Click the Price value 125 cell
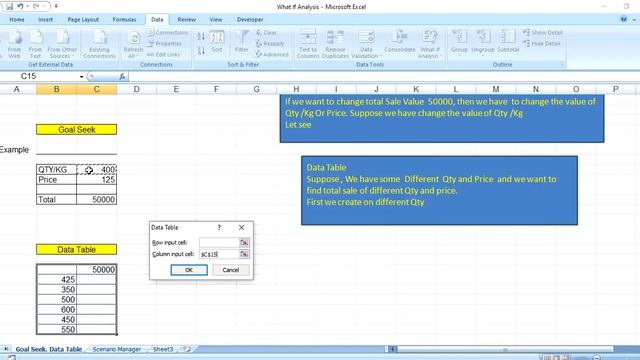Screen dimensions: 640x360 [x=96, y=180]
